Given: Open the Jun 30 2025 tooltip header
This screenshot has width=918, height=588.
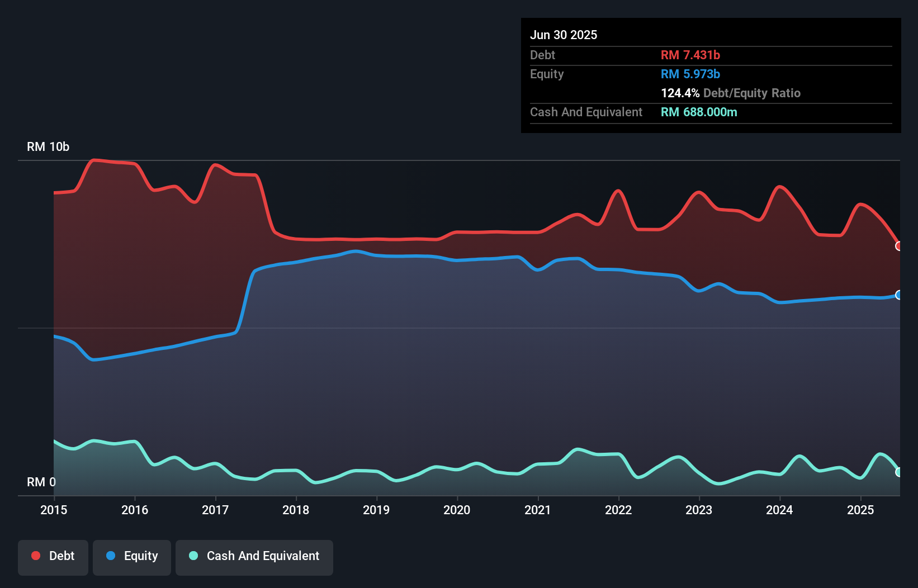Looking at the screenshot, I should coord(564,35).
